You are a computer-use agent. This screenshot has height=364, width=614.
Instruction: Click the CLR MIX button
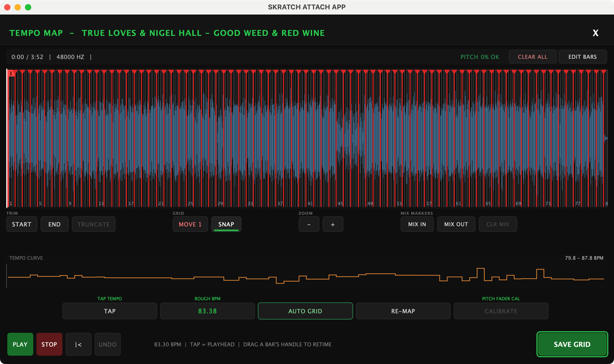click(498, 224)
